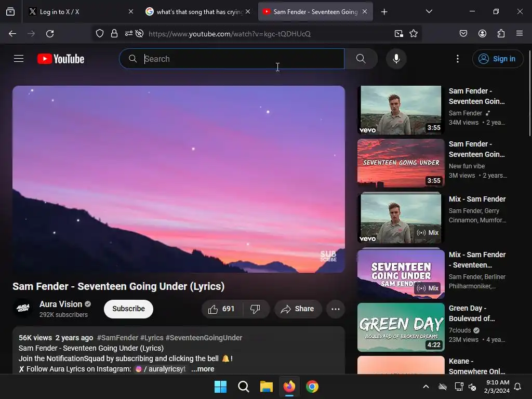Click the Share button
This screenshot has height=399, width=532.
(x=298, y=309)
